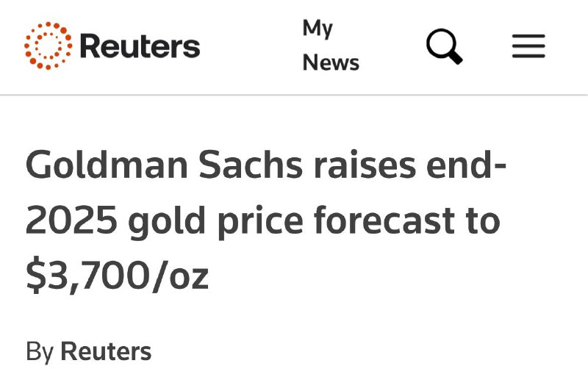Viewport: 588px width, 377px height.
Task: Click the top bar of the hamburger icon
Action: pos(528,36)
